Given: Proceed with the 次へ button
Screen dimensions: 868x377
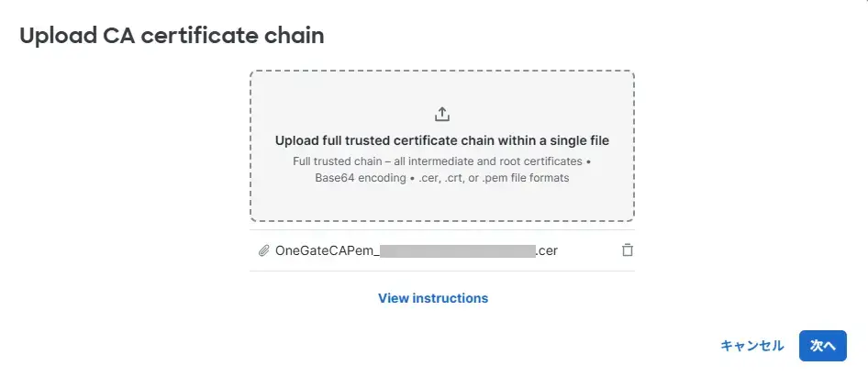Looking at the screenshot, I should tap(822, 346).
